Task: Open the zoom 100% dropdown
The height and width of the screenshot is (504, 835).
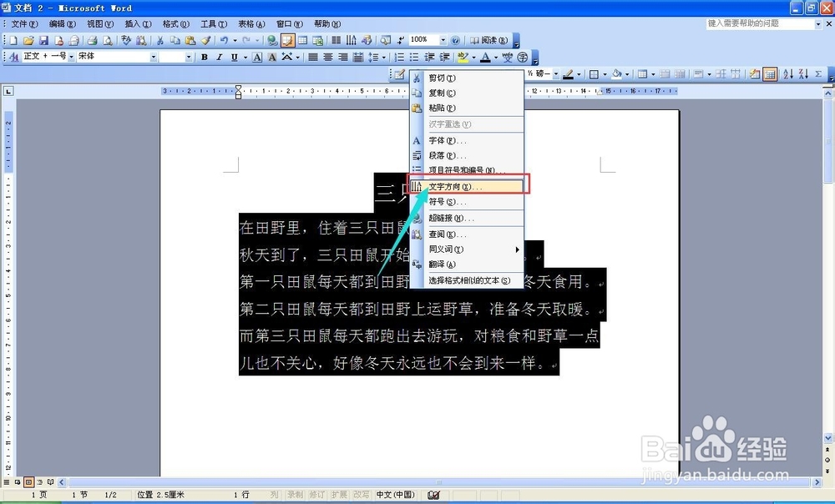Action: [x=443, y=40]
